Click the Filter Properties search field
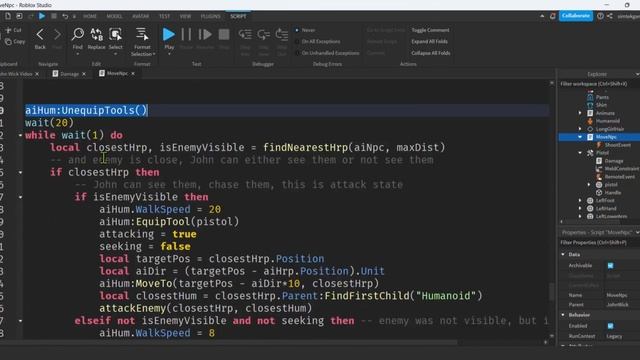Viewport: 640px width, 360px height. pos(598,243)
